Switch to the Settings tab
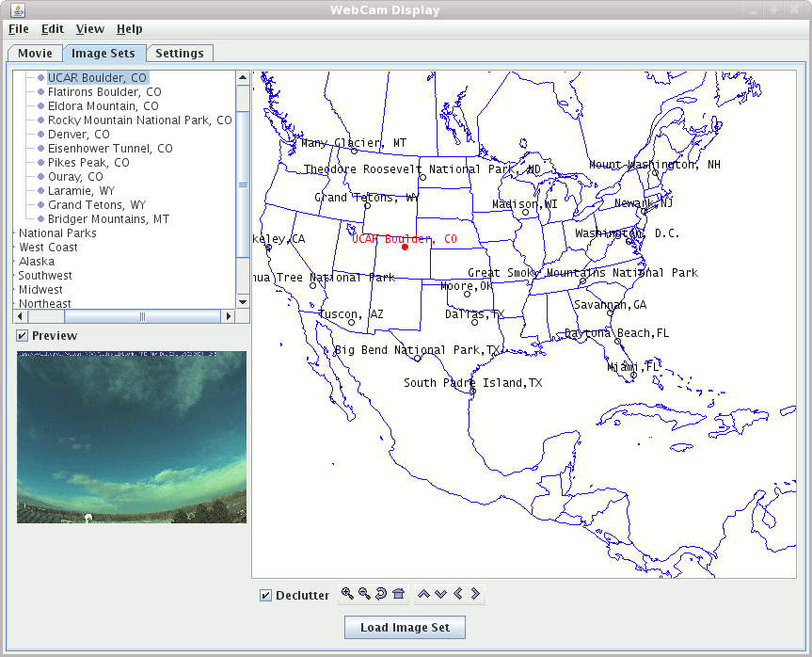The height and width of the screenshot is (657, 812). (180, 54)
